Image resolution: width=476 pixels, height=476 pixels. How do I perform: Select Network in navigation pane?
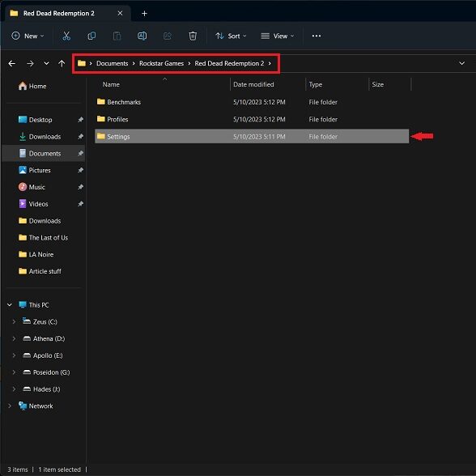pos(36,406)
